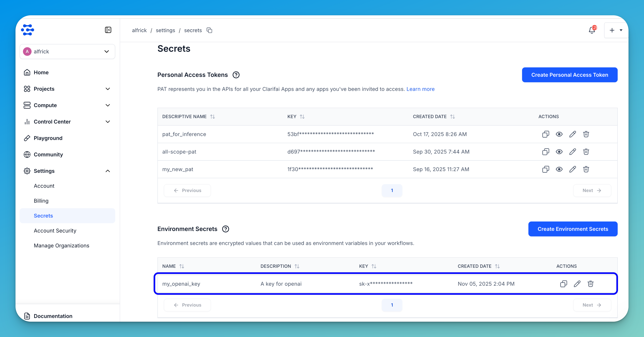
Task: Delete the my_new_pat token
Action: coord(586,169)
